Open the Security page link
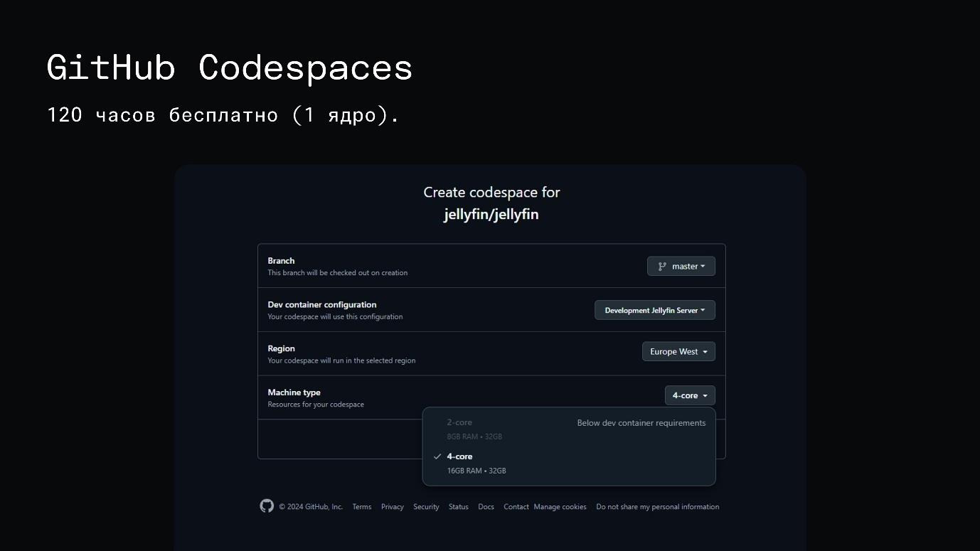Image resolution: width=980 pixels, height=551 pixels. (426, 506)
